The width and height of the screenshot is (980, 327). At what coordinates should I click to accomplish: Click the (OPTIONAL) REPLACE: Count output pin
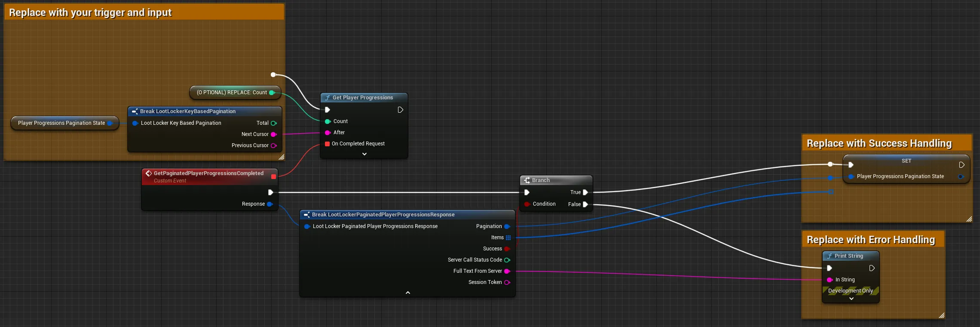(x=272, y=93)
